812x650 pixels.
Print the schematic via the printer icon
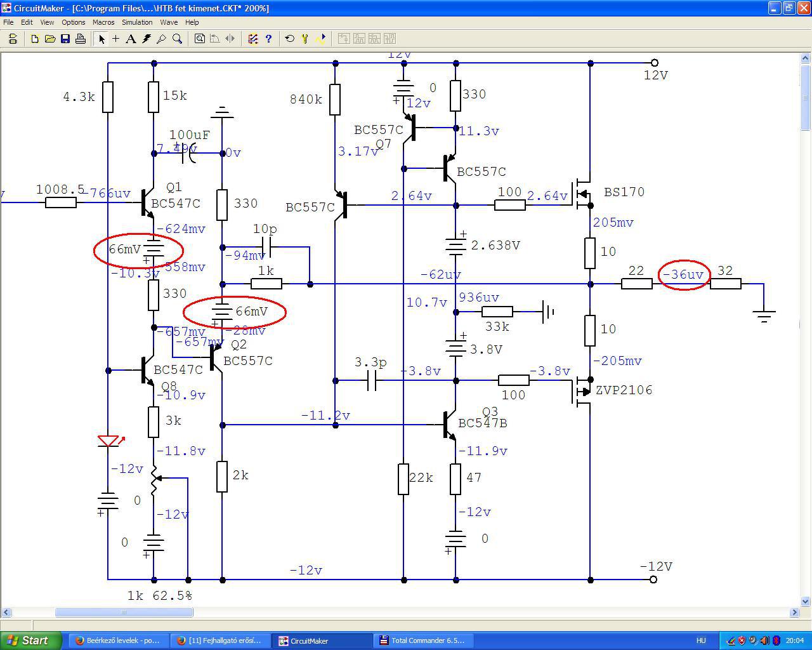[81, 39]
